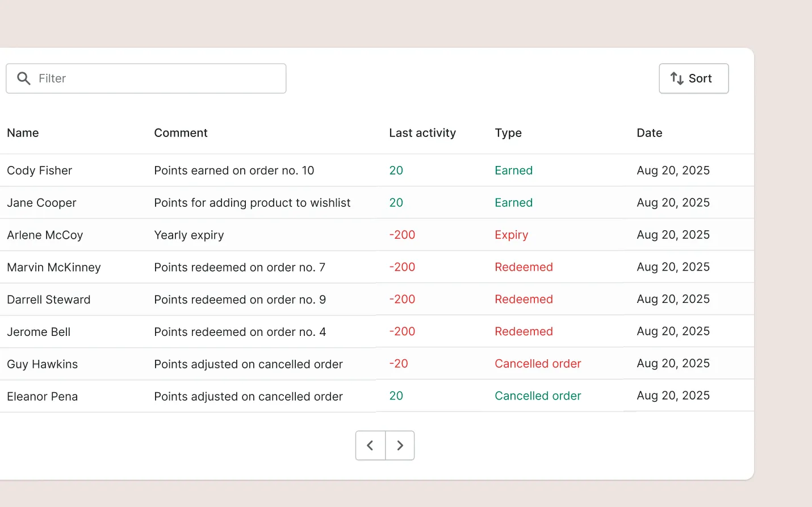Click Jerome Bell's Aug 20, 2025 date

tap(673, 331)
